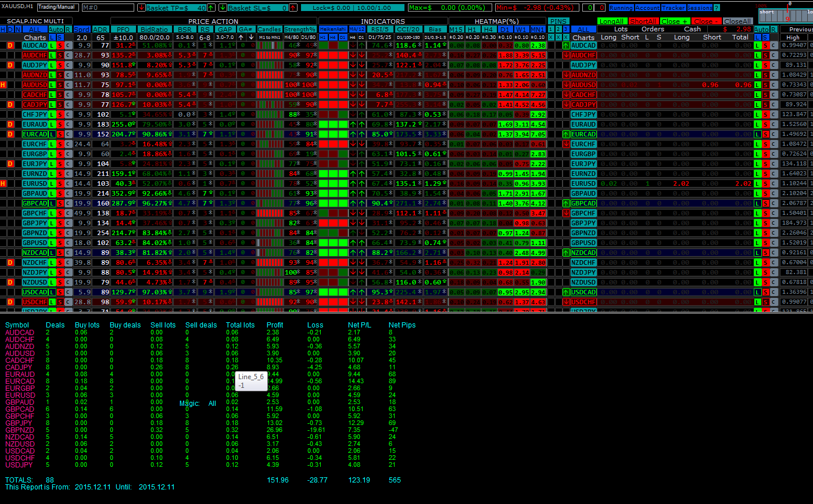Toggle PINS button 3
813x504 pixels.
(x=567, y=29)
